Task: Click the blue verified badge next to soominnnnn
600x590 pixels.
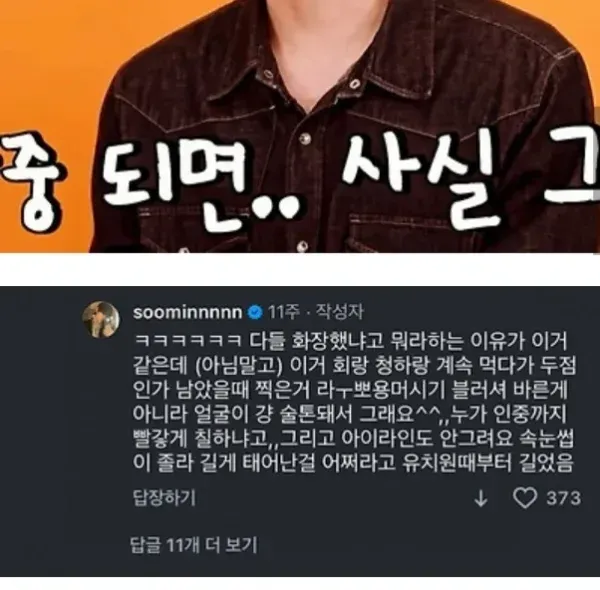Action: [255, 313]
